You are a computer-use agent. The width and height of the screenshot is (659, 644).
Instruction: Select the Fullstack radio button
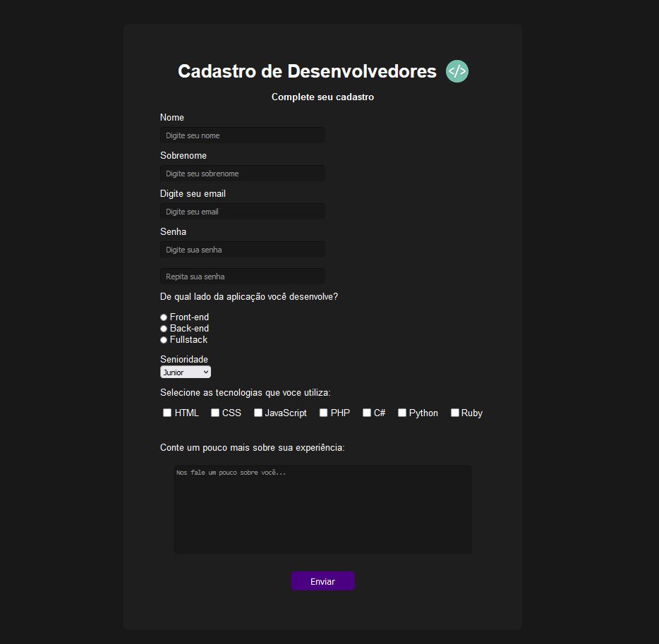163,340
